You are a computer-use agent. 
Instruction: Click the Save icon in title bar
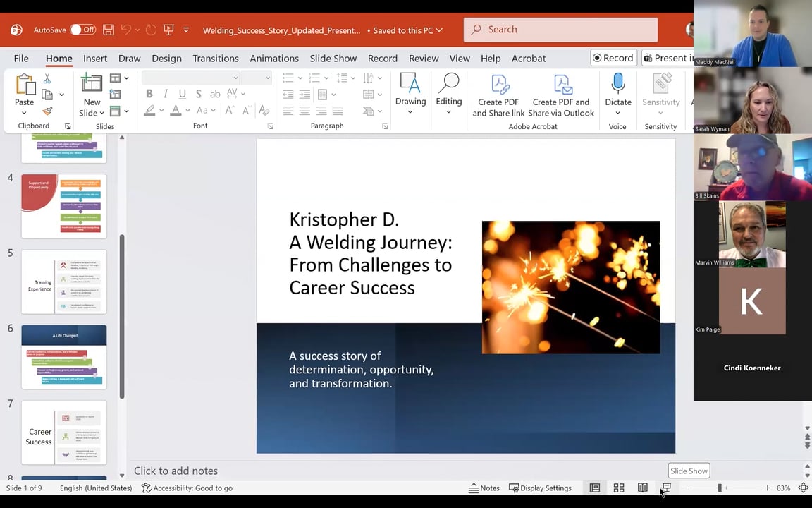click(x=109, y=30)
